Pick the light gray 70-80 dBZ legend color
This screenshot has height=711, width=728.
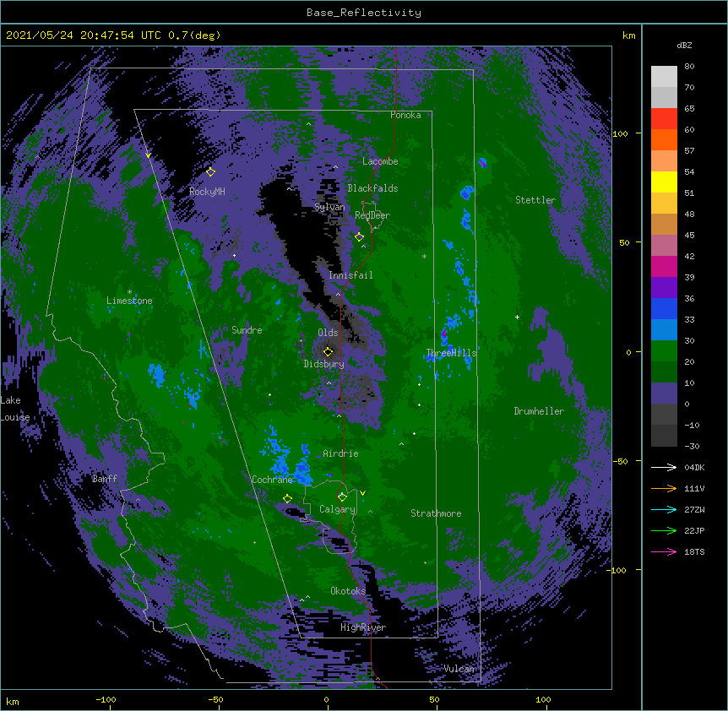pos(664,76)
